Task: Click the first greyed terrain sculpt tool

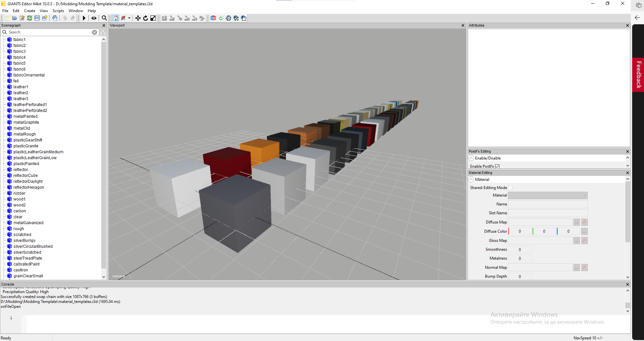Action: [x=164, y=18]
